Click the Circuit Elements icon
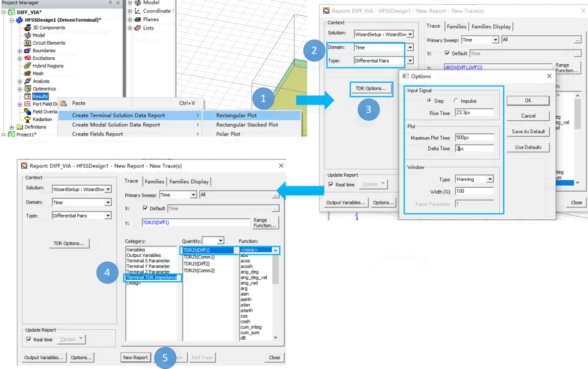The width and height of the screenshot is (588, 369). [x=27, y=43]
